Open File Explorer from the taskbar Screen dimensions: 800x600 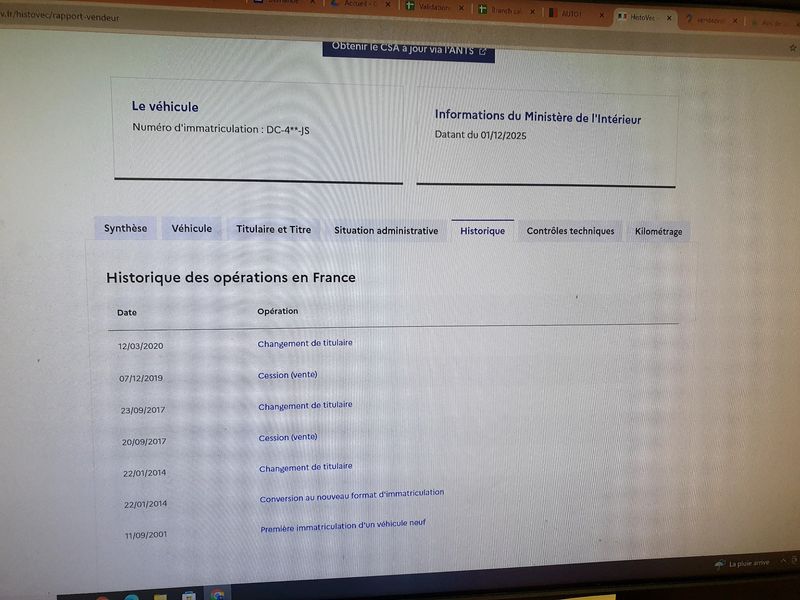click(x=160, y=596)
